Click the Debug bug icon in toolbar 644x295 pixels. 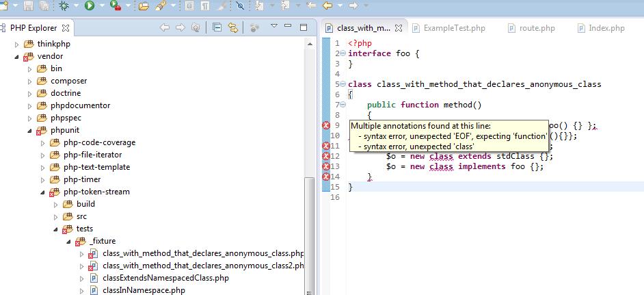coord(64,6)
